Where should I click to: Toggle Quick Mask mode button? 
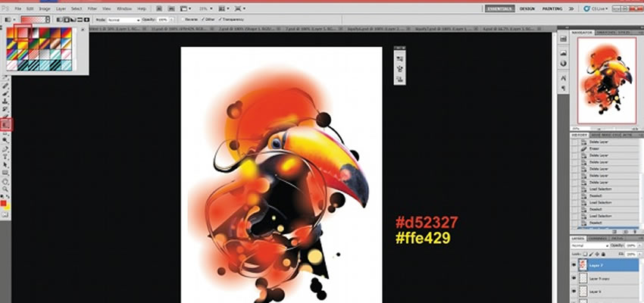(x=6, y=214)
